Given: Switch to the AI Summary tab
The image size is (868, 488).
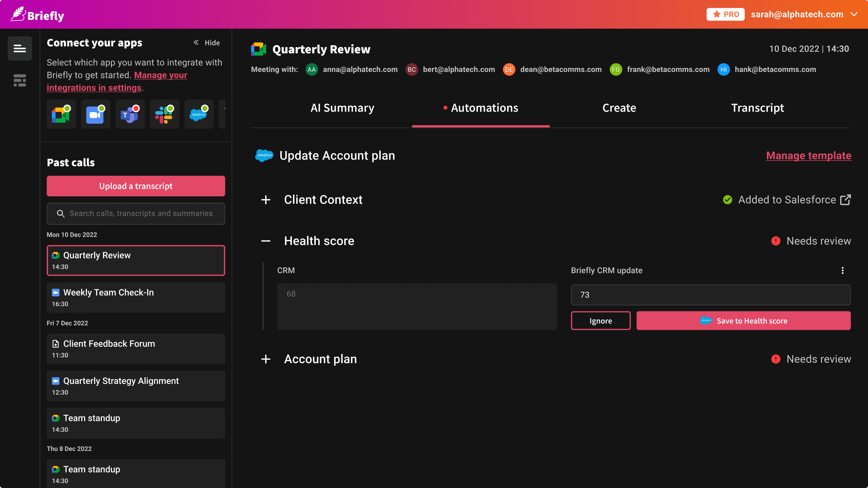Looking at the screenshot, I should click(x=342, y=108).
